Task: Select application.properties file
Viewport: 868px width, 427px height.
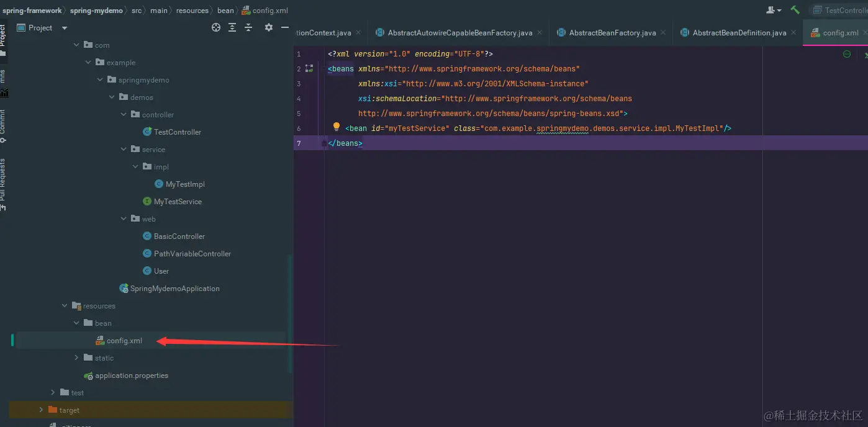Action: pos(126,375)
